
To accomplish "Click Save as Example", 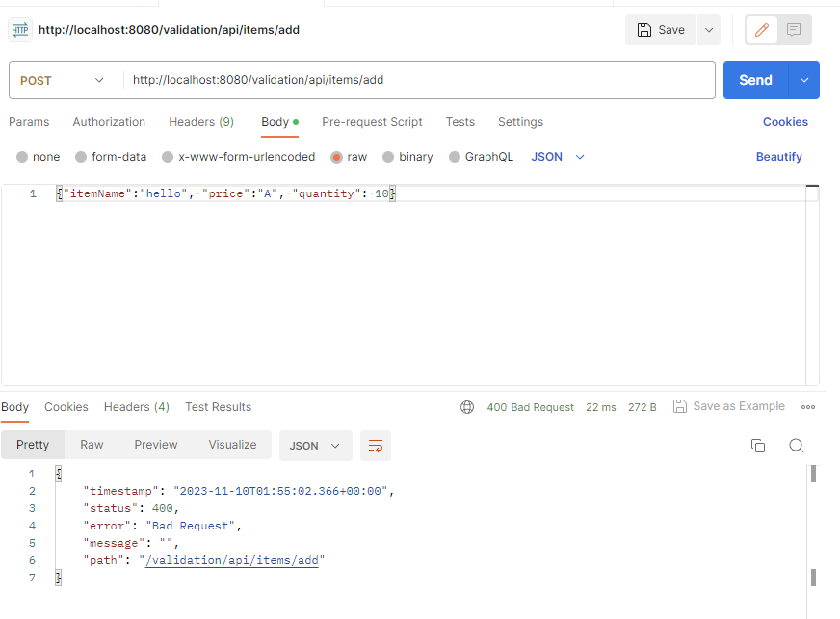I will click(x=729, y=406).
